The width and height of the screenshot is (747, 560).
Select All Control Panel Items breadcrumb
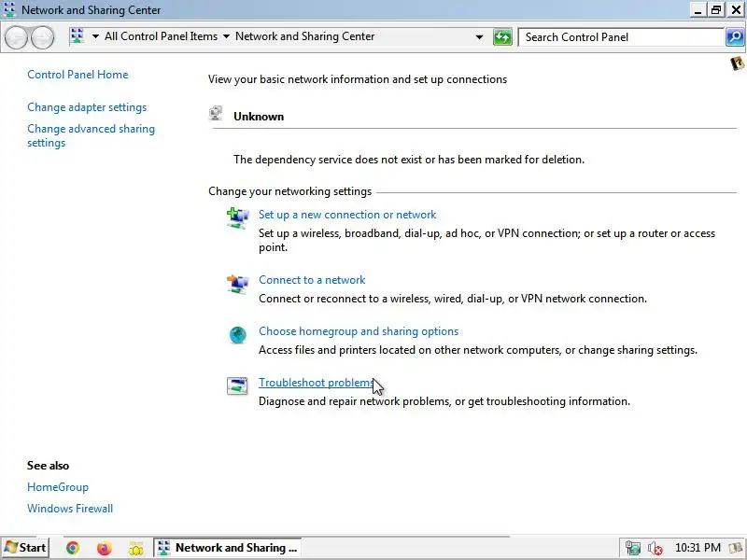click(161, 36)
